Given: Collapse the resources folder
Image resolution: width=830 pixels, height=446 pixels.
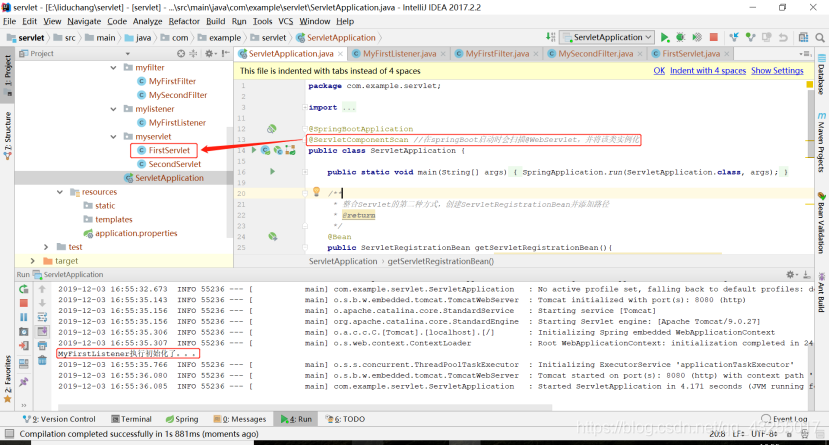Looking at the screenshot, I should click(60, 192).
